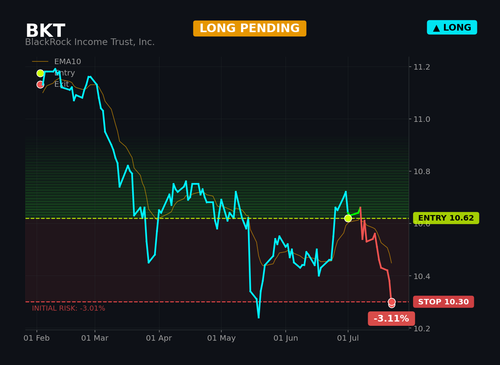Click the 01 Mar date axis label

pyautogui.click(x=95, y=338)
